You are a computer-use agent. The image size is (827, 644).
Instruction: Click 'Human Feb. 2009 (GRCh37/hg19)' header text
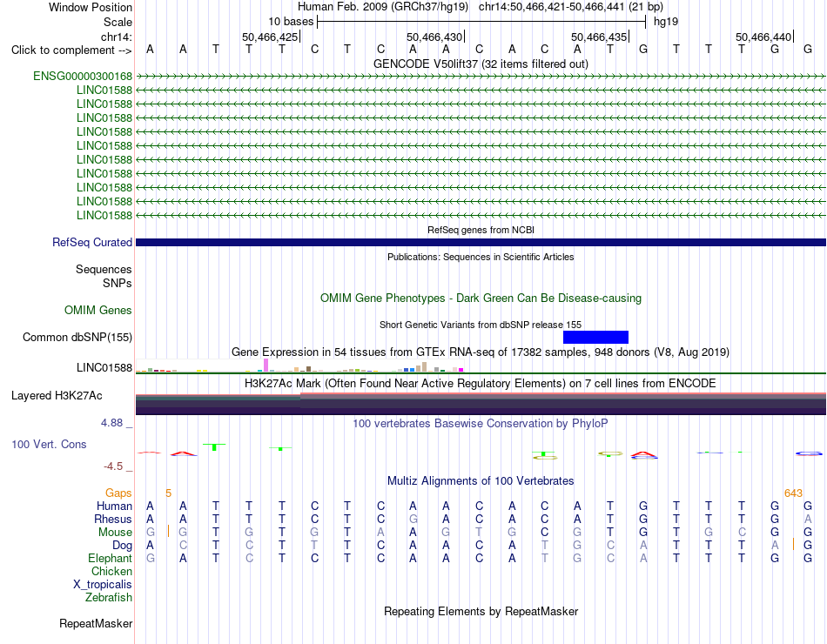(383, 7)
